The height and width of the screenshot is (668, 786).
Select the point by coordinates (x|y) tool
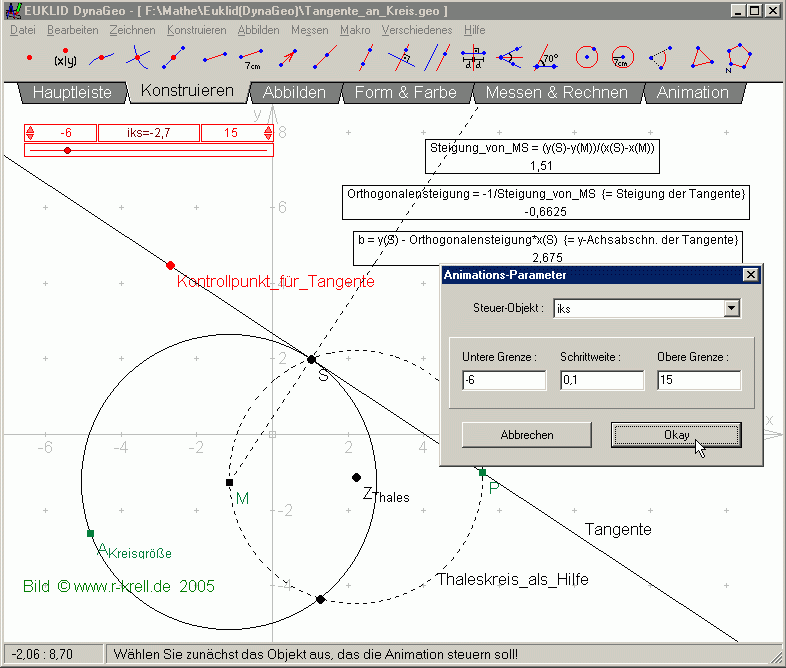coord(65,58)
